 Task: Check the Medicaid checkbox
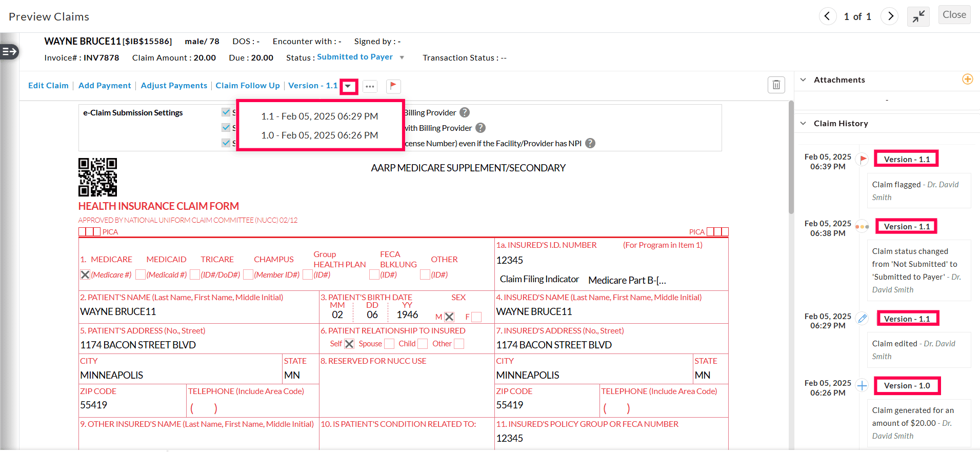coord(141,275)
